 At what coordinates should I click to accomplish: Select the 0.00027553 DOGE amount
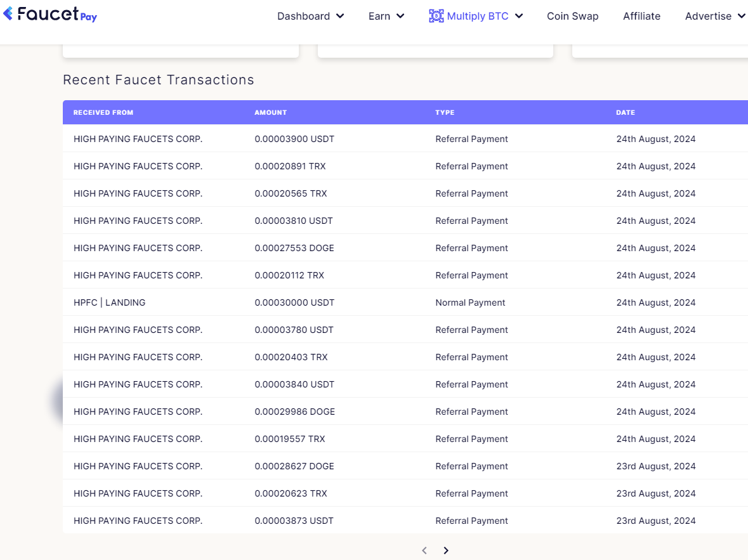click(x=294, y=248)
